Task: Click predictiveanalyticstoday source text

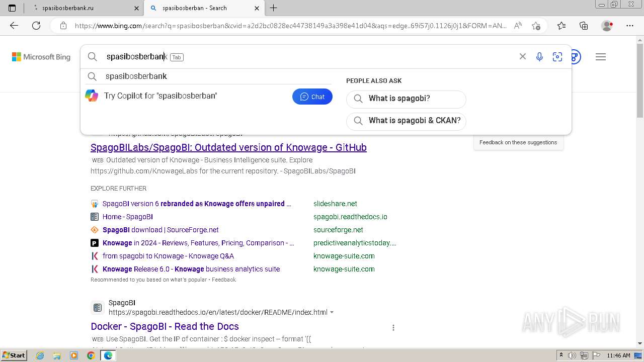Action: 355,243
